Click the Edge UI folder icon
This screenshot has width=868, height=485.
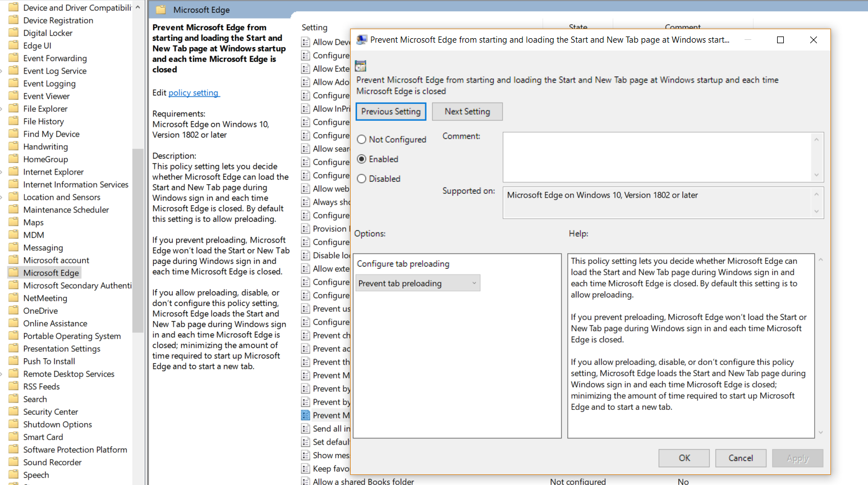coord(14,45)
